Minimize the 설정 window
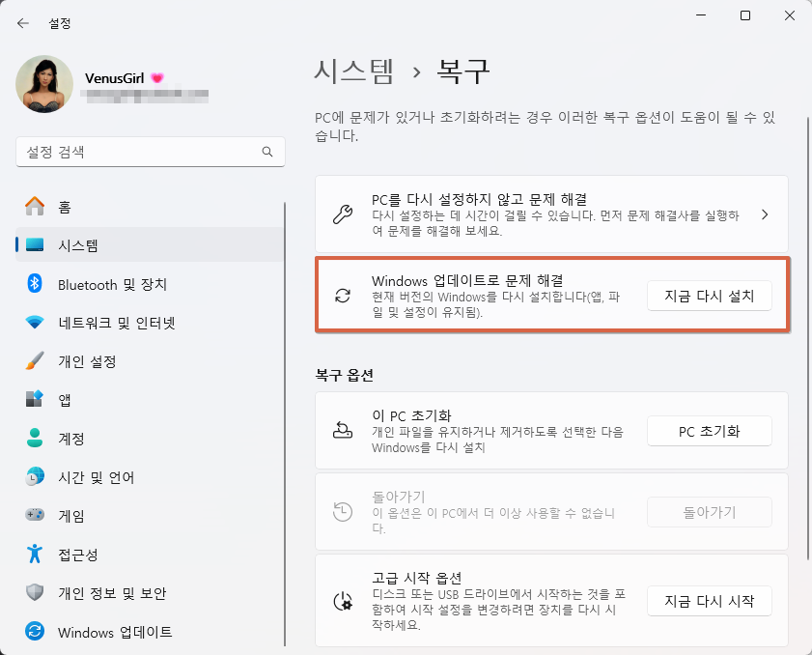Viewport: 812px width, 655px height. click(x=701, y=16)
